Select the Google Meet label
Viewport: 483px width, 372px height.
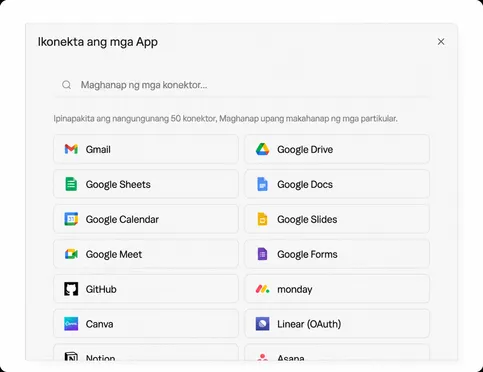[114, 254]
